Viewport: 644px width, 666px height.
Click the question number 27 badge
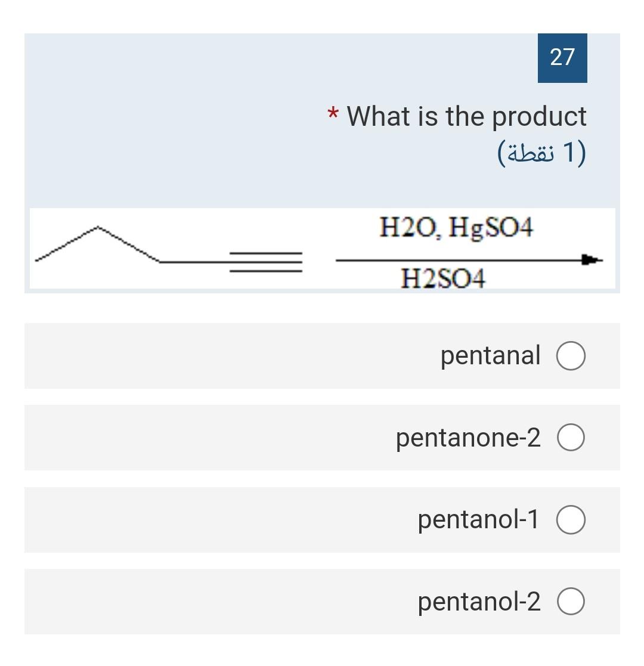pos(561,58)
